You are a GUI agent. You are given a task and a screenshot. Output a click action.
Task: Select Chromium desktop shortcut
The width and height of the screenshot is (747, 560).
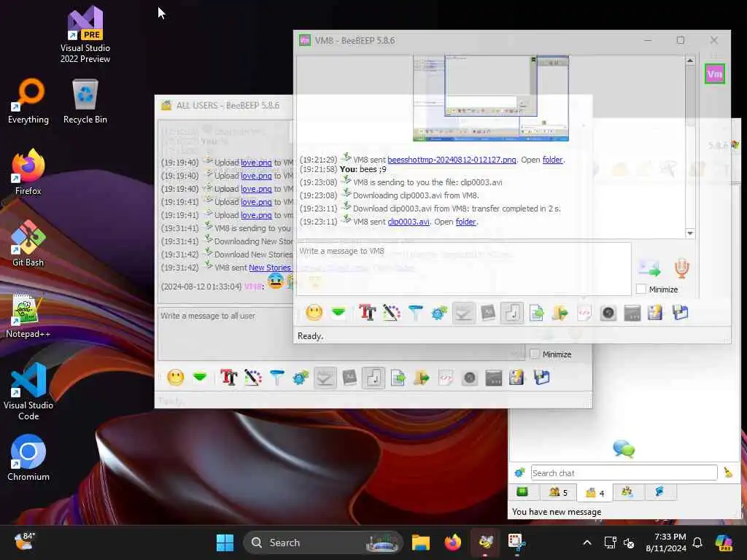(x=28, y=458)
